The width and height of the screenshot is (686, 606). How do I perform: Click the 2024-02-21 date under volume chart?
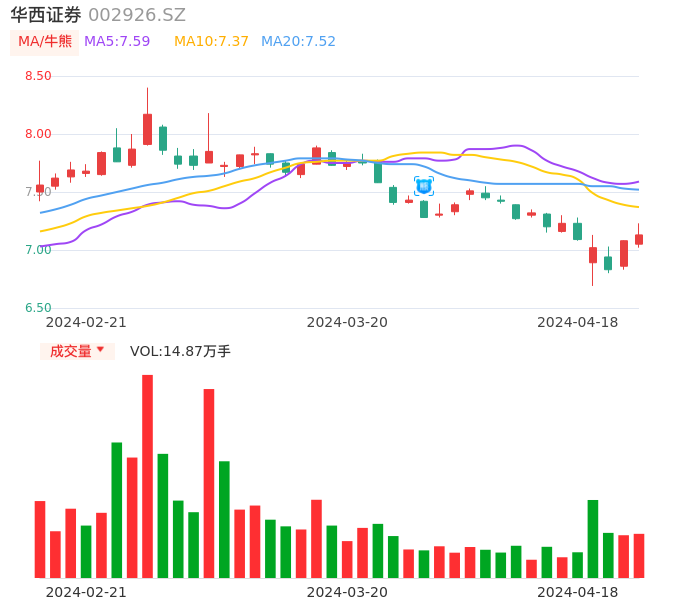pyautogui.click(x=86, y=592)
